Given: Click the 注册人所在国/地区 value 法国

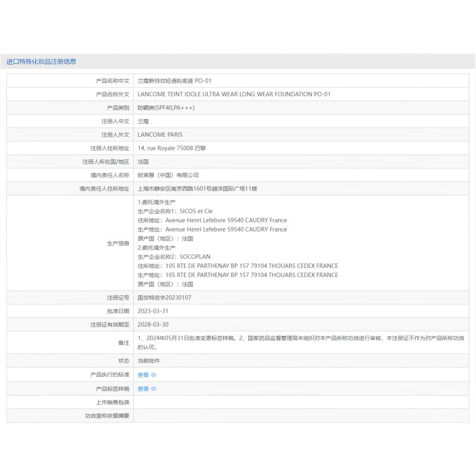Looking at the screenshot, I should coord(142,162).
